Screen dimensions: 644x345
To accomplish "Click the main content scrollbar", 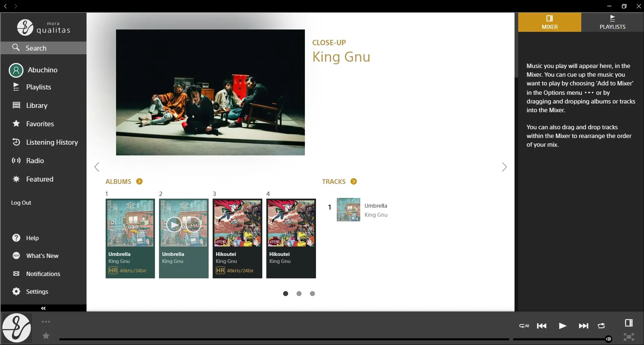I will [516, 45].
